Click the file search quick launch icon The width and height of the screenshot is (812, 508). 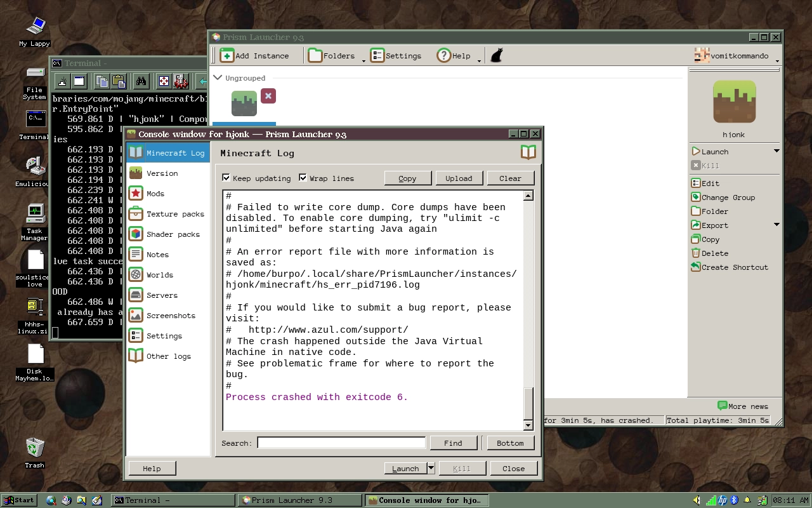[x=82, y=500]
